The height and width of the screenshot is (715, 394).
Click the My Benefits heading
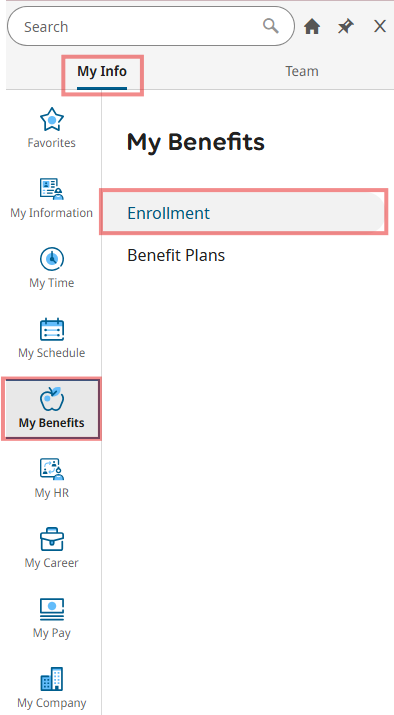pyautogui.click(x=196, y=142)
